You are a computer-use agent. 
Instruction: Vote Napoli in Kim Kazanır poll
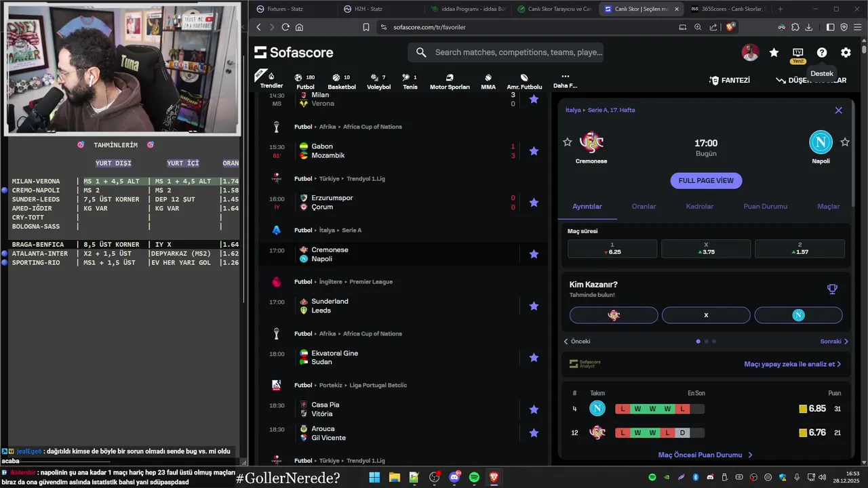click(798, 315)
